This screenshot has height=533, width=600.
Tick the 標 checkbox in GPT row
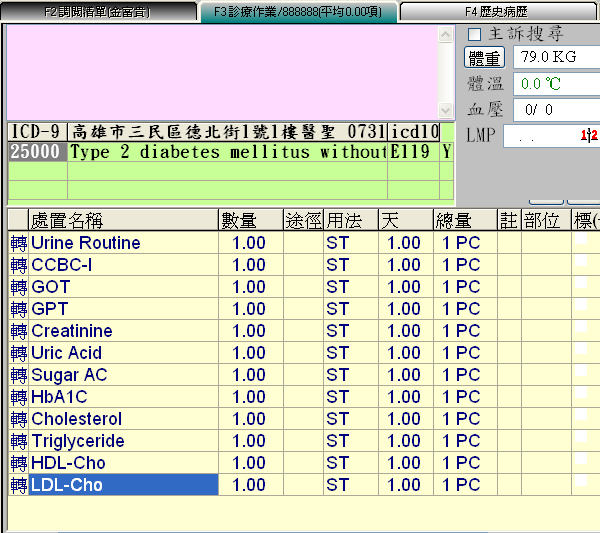click(x=580, y=307)
